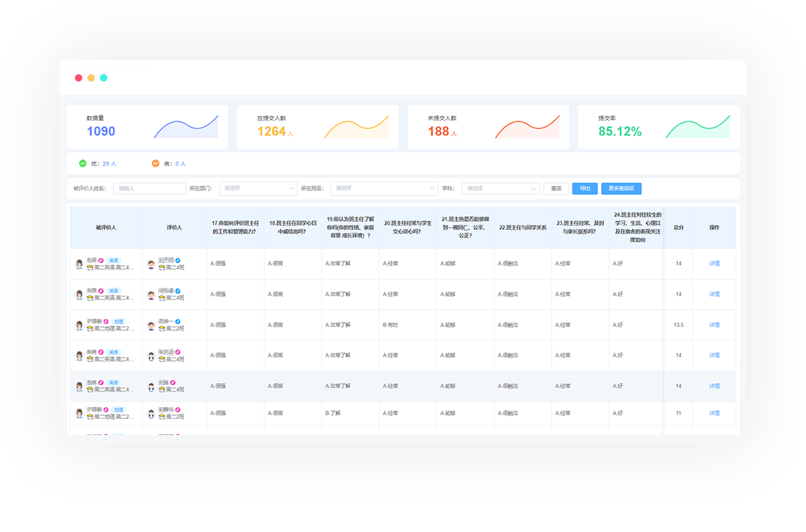806x532 pixels.
Task: Click first row evaluator student avatar
Action: [x=151, y=264]
